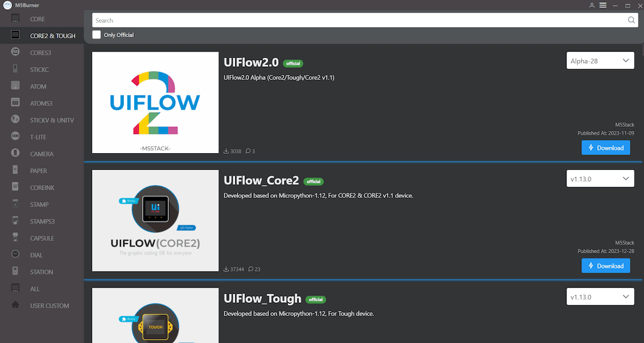
Task: Select the CORE device icon in sidebar
Action: 15,18
